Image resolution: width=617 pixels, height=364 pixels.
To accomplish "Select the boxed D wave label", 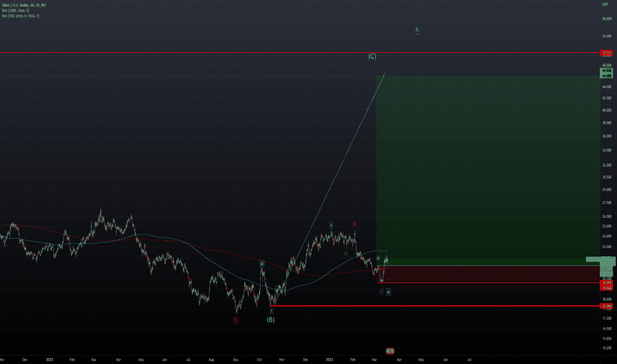I will [261, 264].
